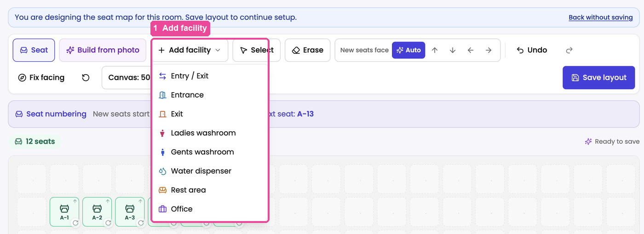Click the redo arrow icon
Screen dimensions: 644x234
pyautogui.click(x=569, y=50)
